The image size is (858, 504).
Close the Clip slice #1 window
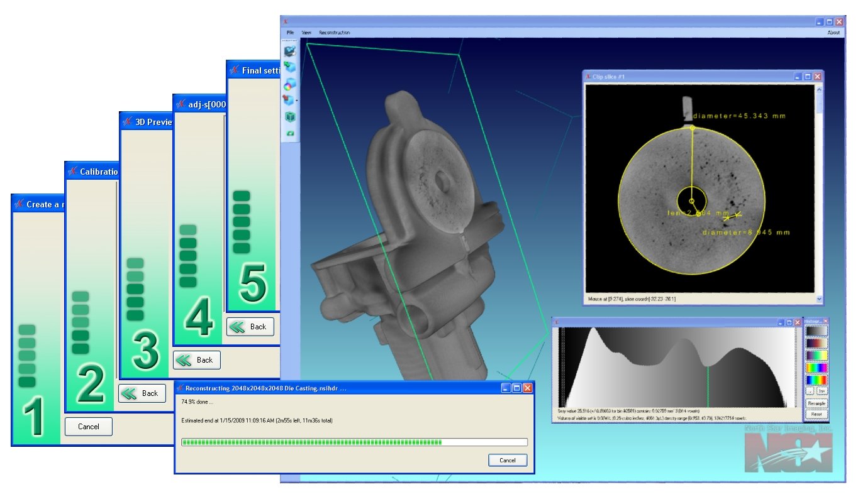tap(818, 76)
